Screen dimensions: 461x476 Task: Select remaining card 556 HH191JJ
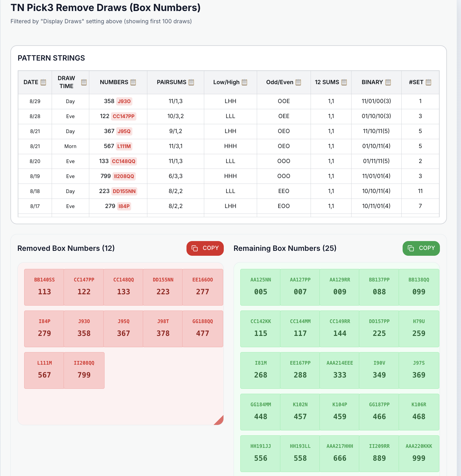[260, 454]
